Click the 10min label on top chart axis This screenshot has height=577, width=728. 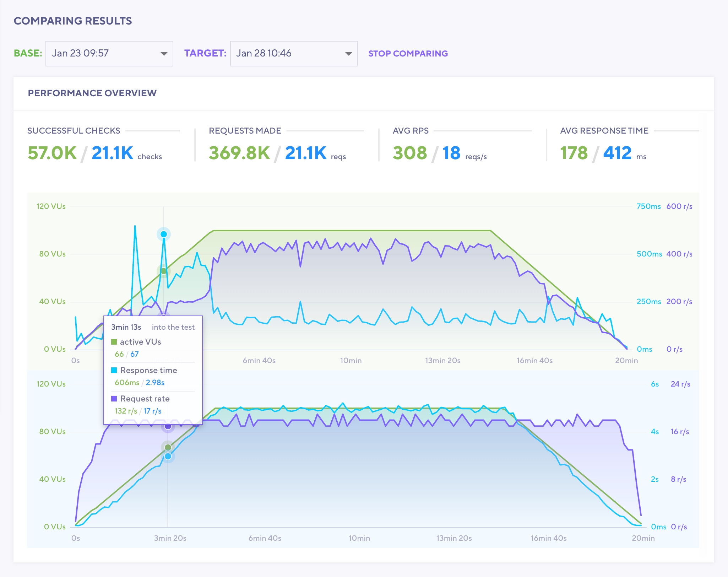351,361
